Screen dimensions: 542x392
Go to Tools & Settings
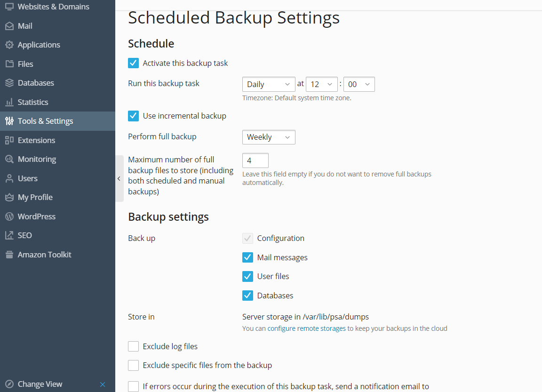[x=45, y=120]
